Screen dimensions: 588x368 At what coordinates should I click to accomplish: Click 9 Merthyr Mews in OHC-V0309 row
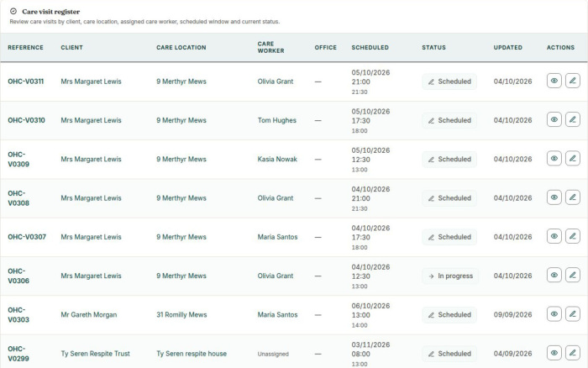click(x=181, y=159)
